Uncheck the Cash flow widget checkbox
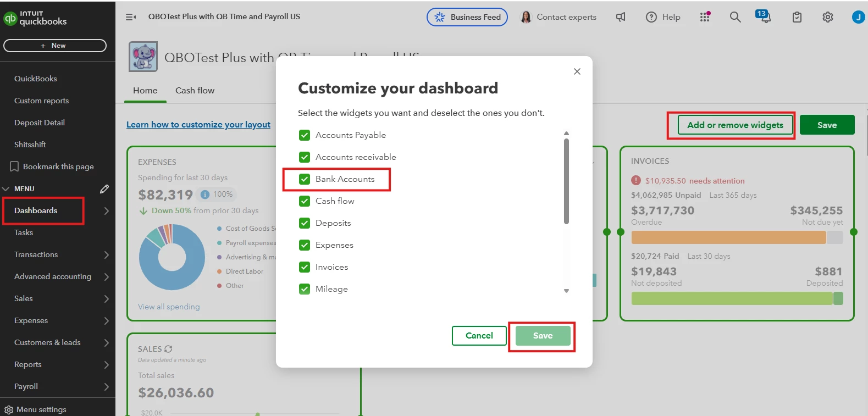Image resolution: width=868 pixels, height=416 pixels. click(305, 201)
